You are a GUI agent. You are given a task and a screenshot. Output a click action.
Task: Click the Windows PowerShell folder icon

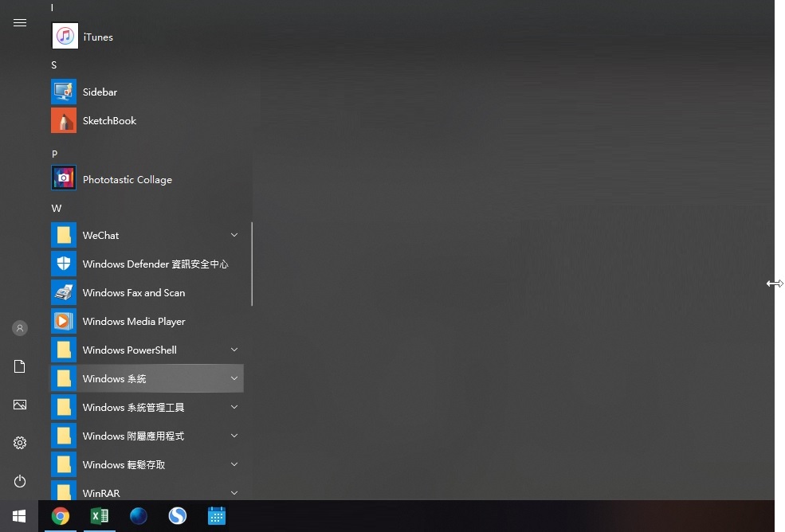click(64, 350)
